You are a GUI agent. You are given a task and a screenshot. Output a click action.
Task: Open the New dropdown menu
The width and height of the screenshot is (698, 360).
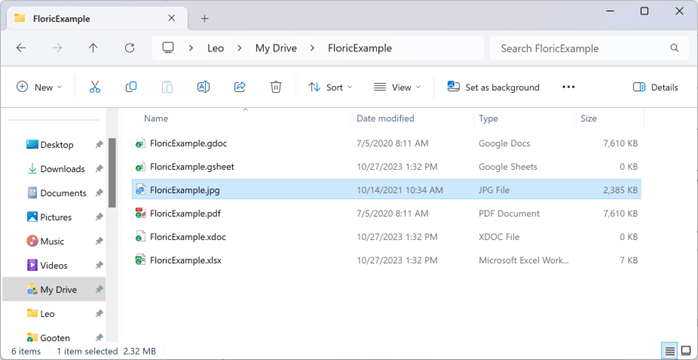[39, 87]
